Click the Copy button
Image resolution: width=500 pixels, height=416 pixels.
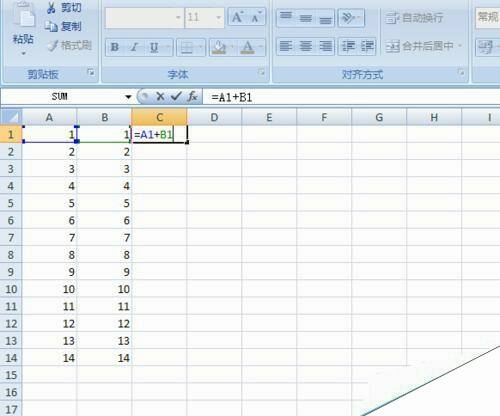click(63, 26)
